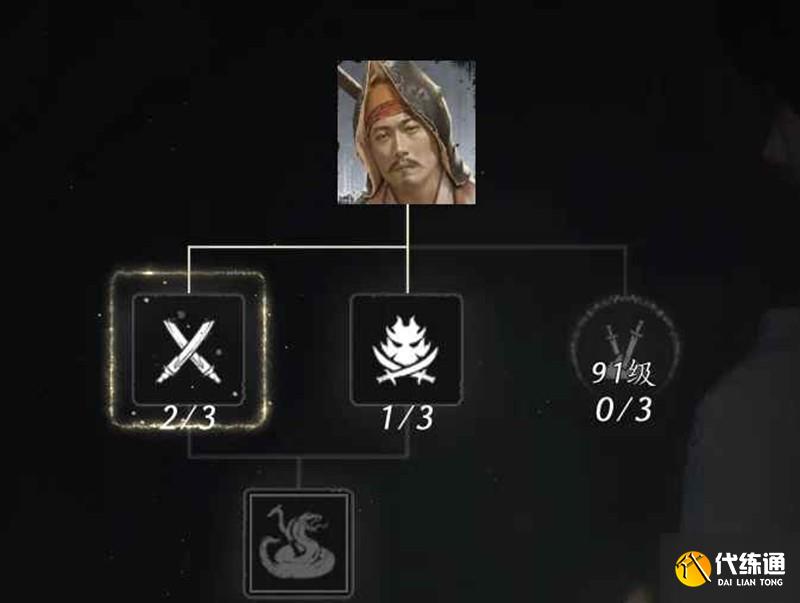The width and height of the screenshot is (800, 603).
Task: Click the 0/3 skill point counter
Action: (x=624, y=410)
